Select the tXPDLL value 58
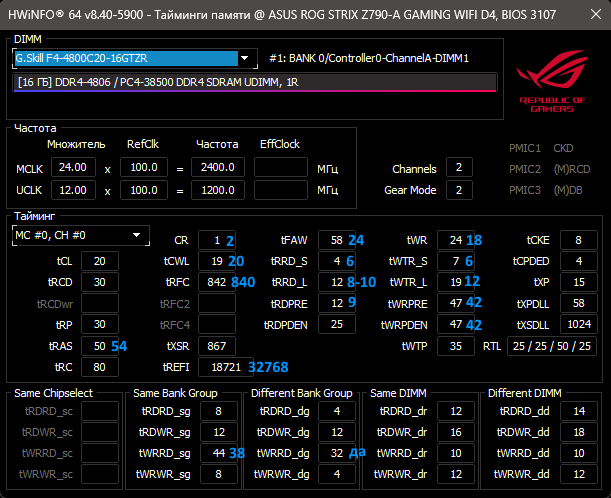The width and height of the screenshot is (611, 498). pyautogui.click(x=579, y=303)
